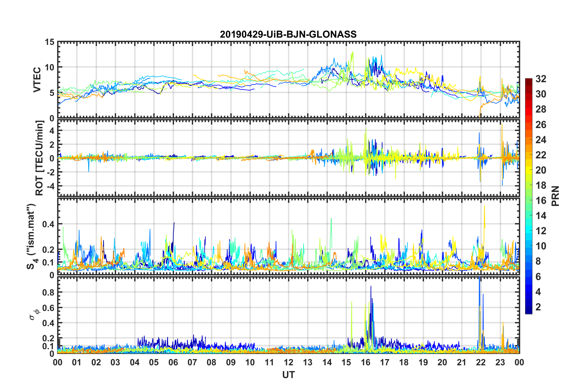
Task: Pick colorbar tick value 26
Action: [541, 124]
